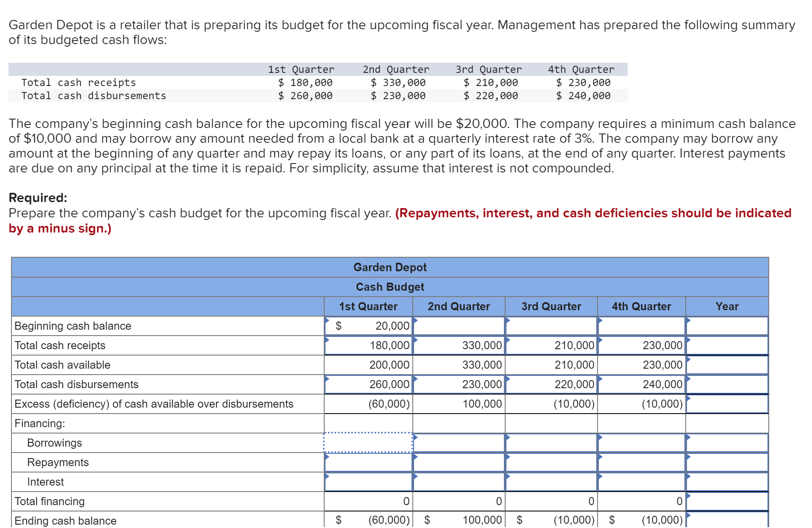Screen dimensions: 812x528
Task: Click 1st Quarter total financing value
Action: coord(406,501)
